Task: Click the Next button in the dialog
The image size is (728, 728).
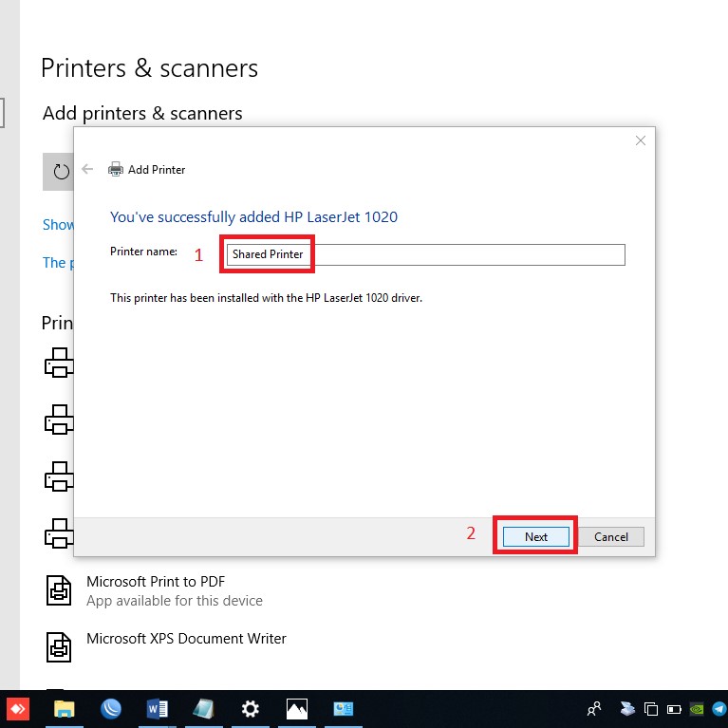Action: (536, 536)
